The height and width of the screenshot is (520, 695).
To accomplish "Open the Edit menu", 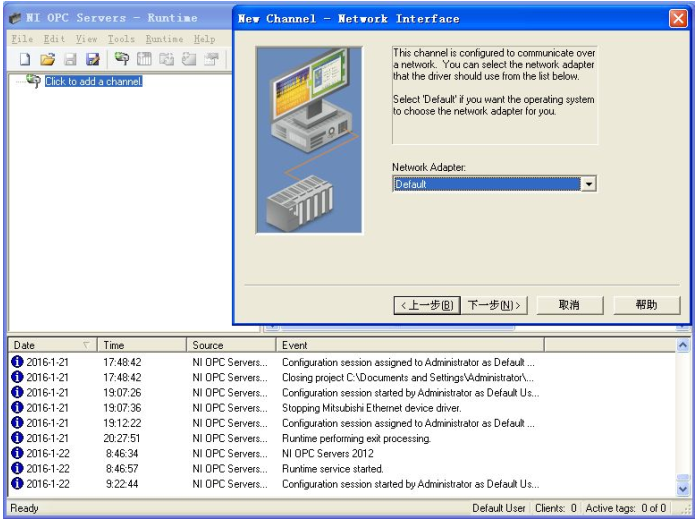I will (x=54, y=39).
